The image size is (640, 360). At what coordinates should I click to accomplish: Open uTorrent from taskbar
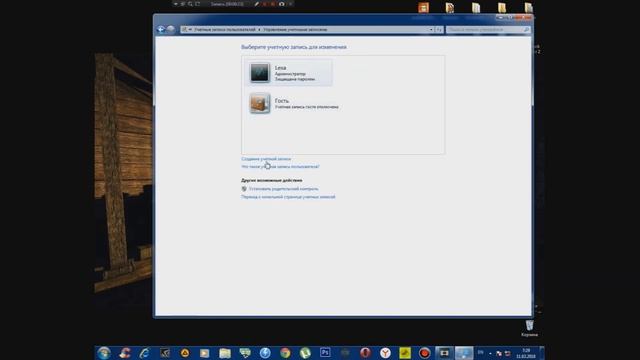tap(305, 353)
